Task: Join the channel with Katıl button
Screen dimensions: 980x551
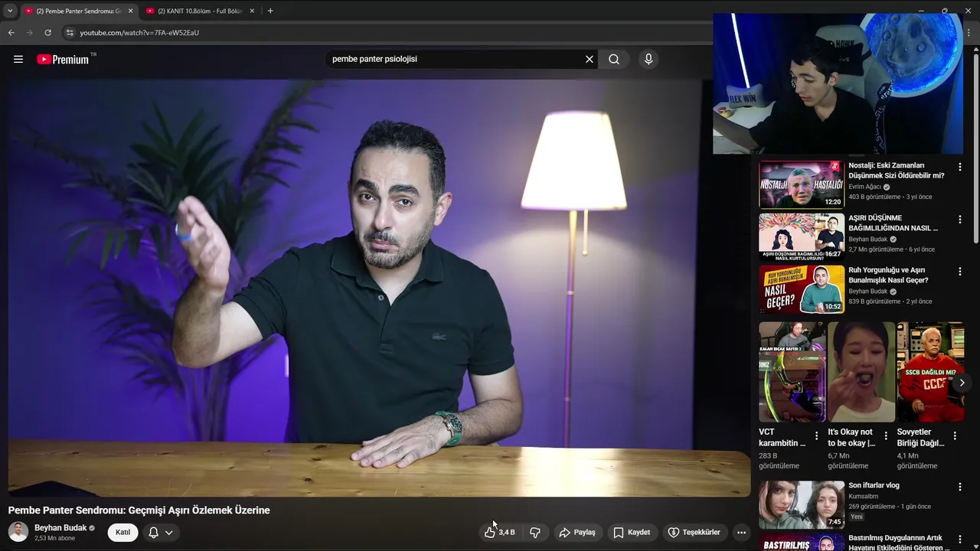Action: point(122,532)
